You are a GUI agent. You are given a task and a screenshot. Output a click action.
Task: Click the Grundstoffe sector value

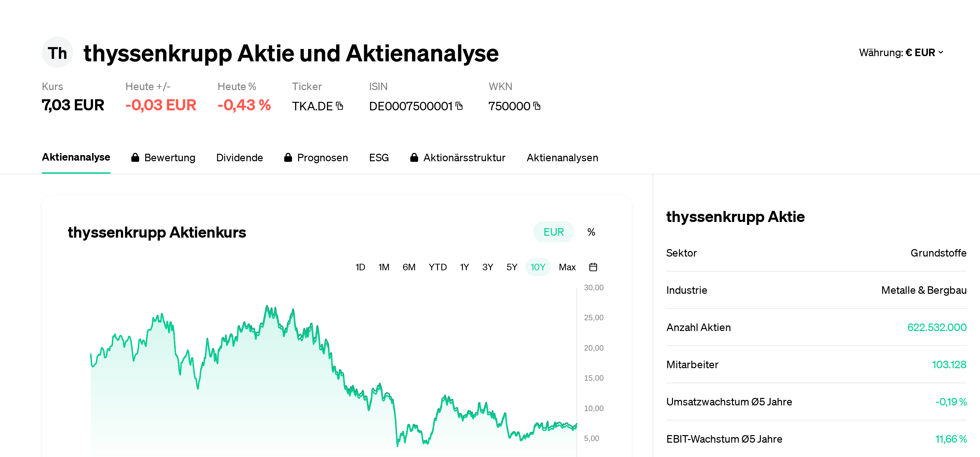[x=939, y=253]
